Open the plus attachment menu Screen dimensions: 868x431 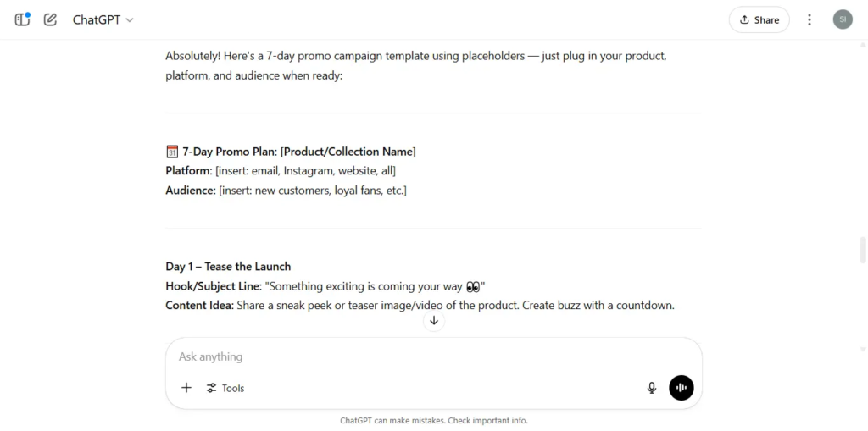tap(186, 388)
